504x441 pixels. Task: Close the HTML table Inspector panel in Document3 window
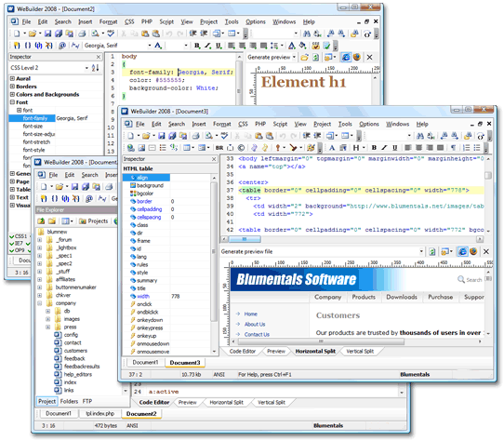pyautogui.click(x=214, y=159)
